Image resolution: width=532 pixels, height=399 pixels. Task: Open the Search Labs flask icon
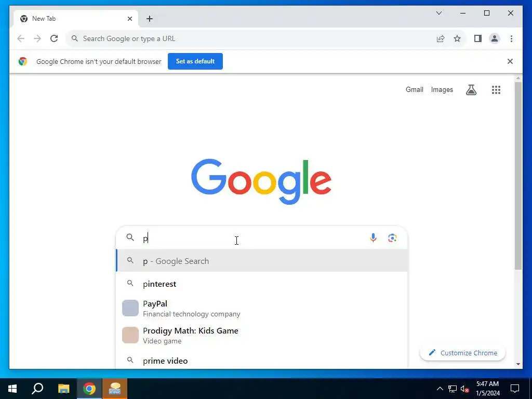(x=471, y=90)
